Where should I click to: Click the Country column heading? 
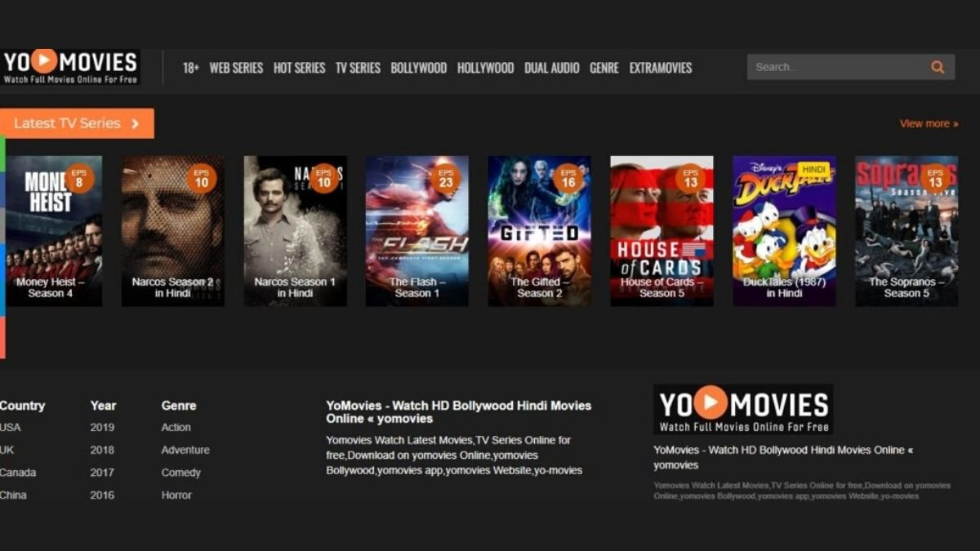(x=22, y=406)
